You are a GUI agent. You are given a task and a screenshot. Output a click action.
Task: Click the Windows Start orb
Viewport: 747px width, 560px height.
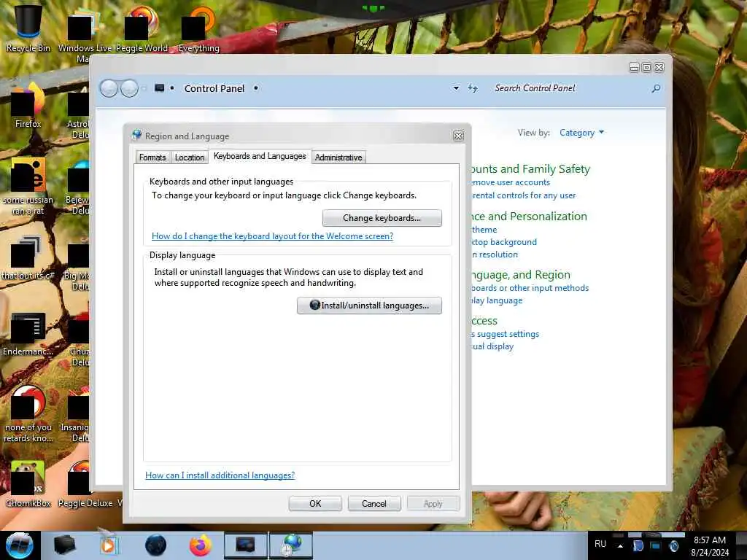[x=19, y=545]
